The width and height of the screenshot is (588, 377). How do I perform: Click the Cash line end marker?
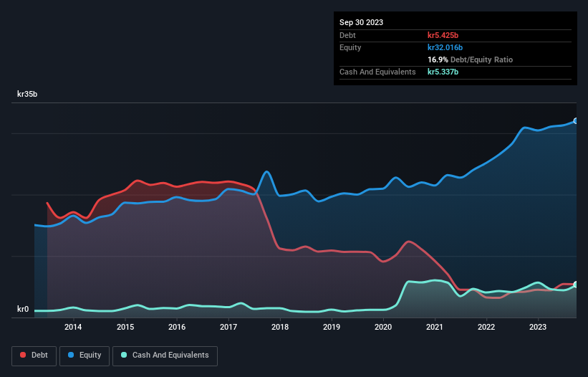click(576, 285)
